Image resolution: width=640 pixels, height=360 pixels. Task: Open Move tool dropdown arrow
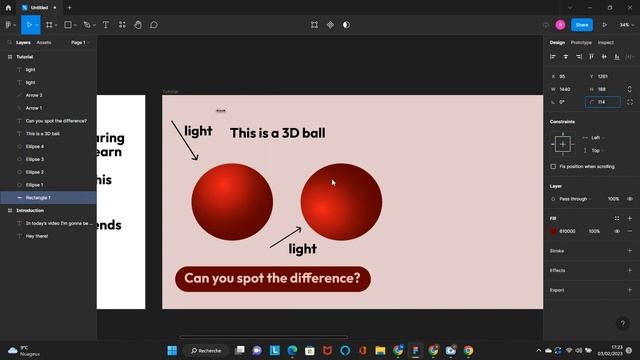37,25
